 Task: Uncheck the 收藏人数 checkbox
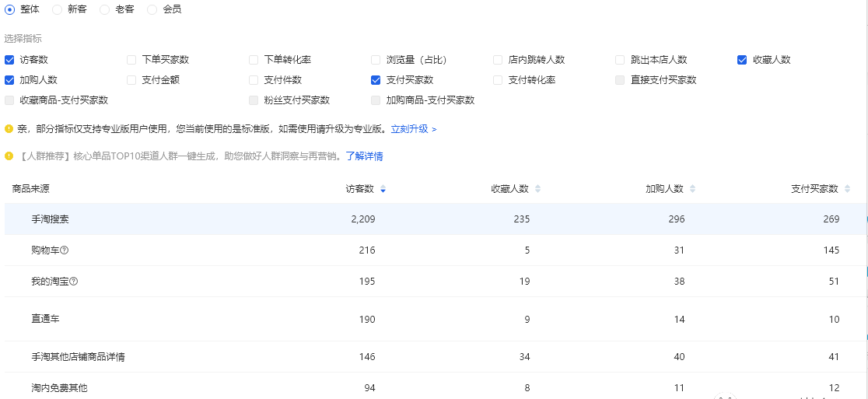pyautogui.click(x=742, y=60)
